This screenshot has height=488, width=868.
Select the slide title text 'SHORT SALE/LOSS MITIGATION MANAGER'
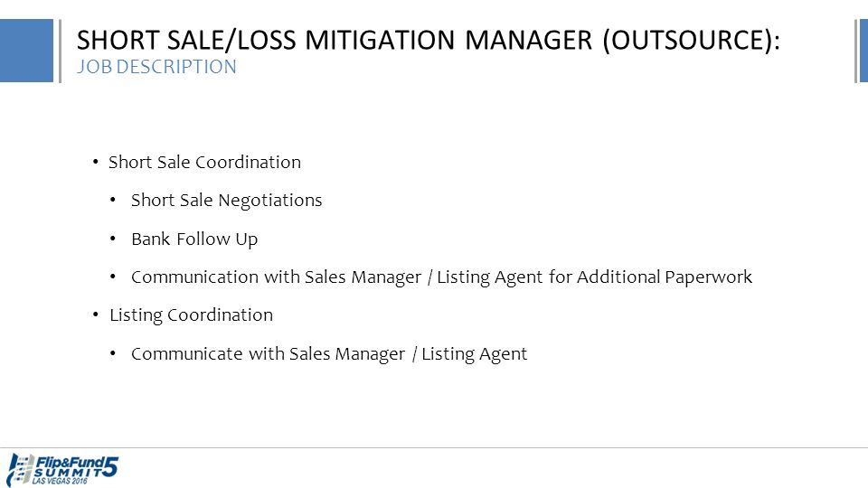click(335, 41)
